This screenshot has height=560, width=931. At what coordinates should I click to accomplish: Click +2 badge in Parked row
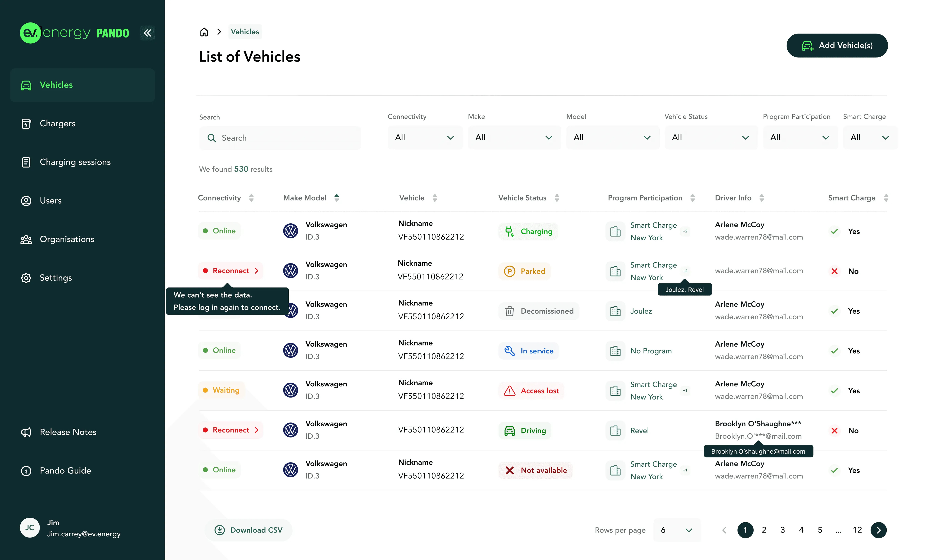pyautogui.click(x=685, y=271)
